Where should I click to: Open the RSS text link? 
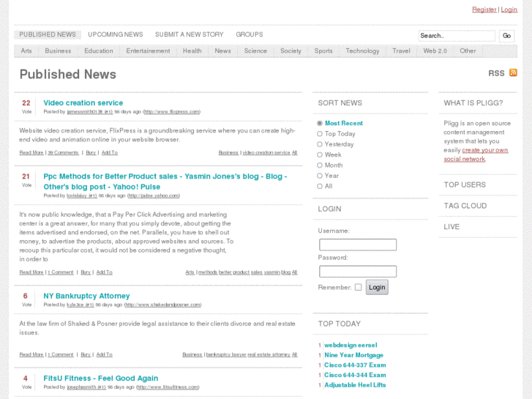(x=496, y=73)
